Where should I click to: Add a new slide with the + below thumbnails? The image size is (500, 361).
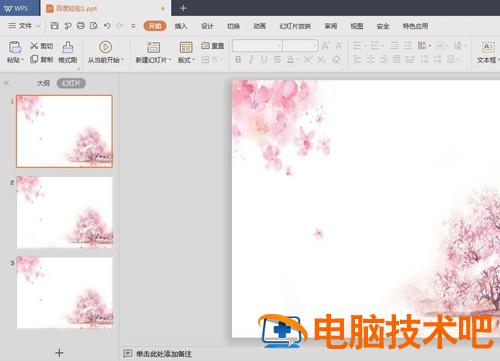(59, 352)
